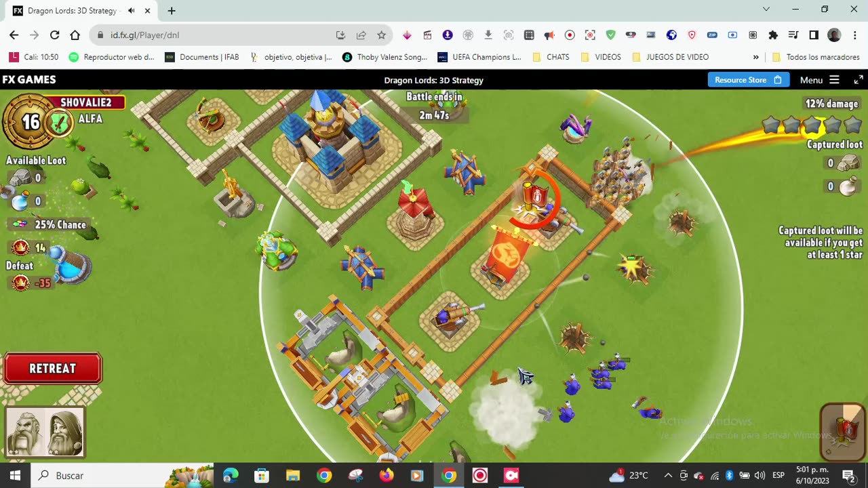This screenshot has width=868, height=488.
Task: Open the Reproductor web bookmark
Action: pos(112,57)
